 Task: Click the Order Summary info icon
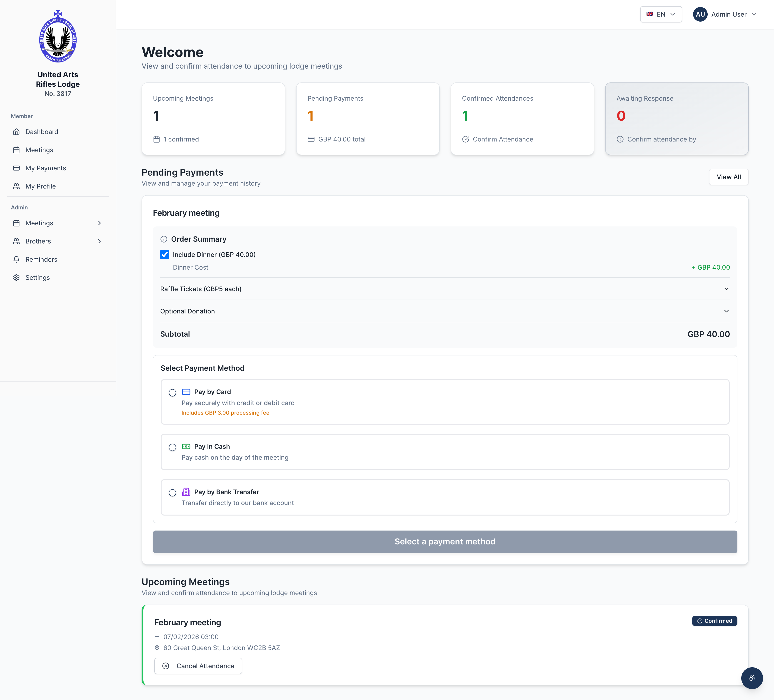coord(164,239)
